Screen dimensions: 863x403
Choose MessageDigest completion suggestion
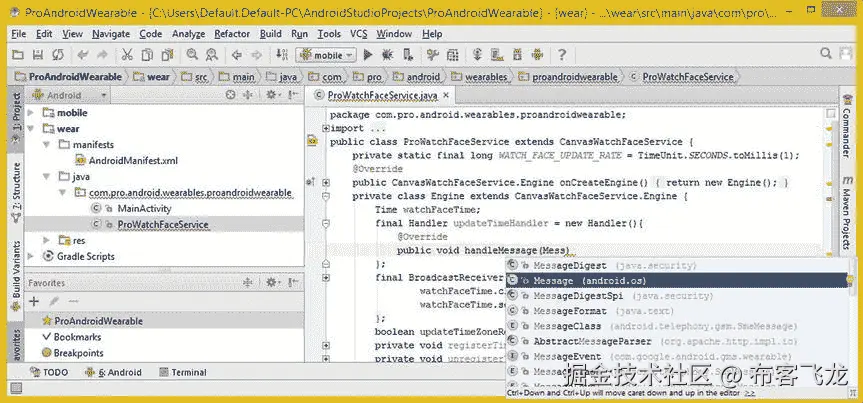tap(676, 265)
